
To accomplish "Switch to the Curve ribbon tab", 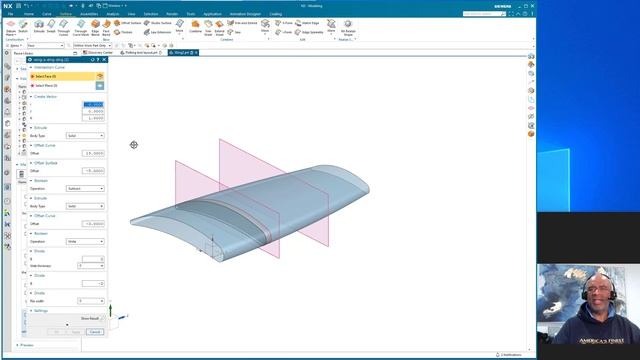I will tap(47, 14).
